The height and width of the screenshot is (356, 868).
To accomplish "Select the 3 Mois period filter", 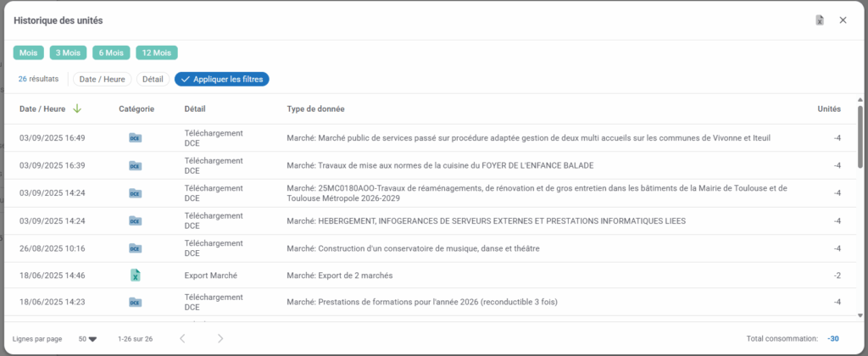I will [x=68, y=53].
